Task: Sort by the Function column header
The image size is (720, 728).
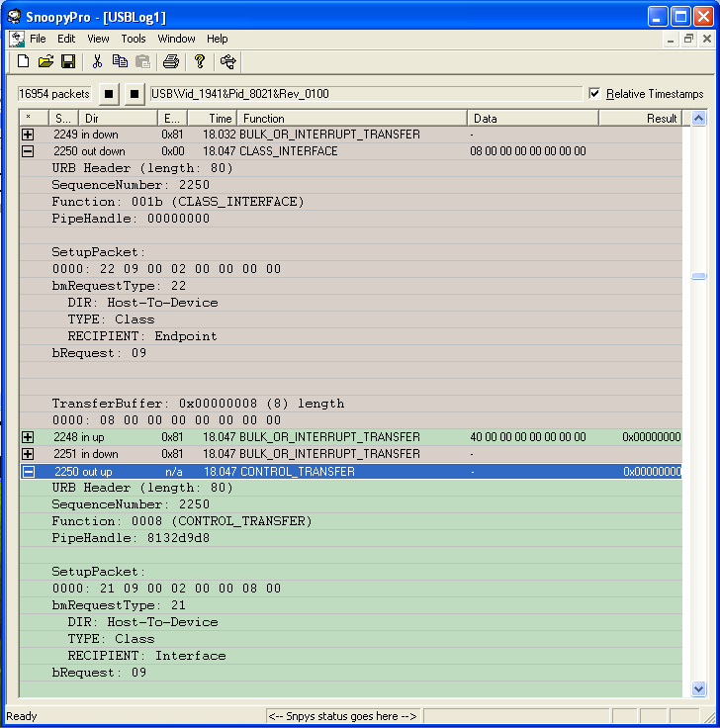Action: click(352, 119)
